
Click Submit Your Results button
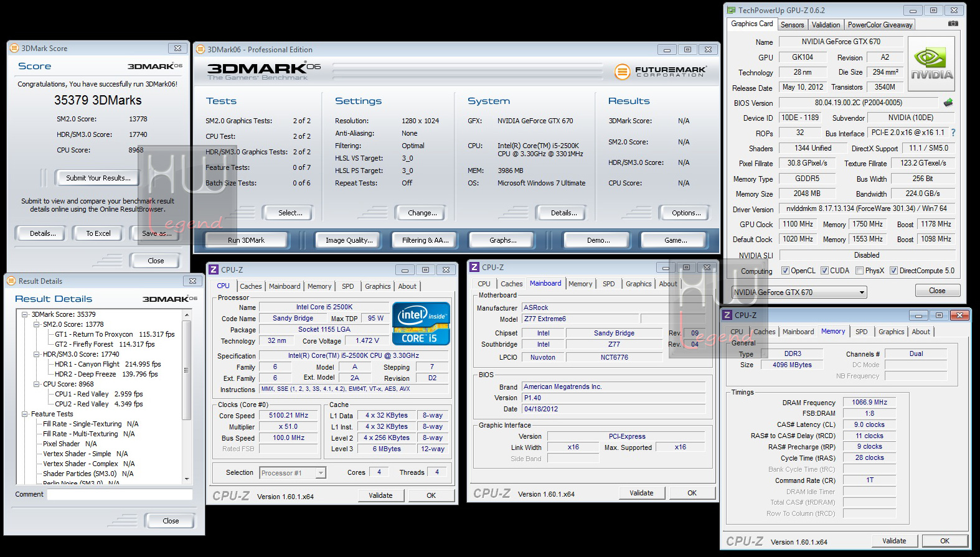[x=98, y=178]
